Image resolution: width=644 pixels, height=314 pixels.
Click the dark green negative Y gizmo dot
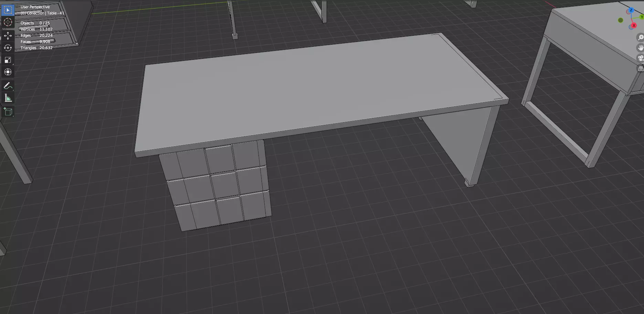(621, 20)
